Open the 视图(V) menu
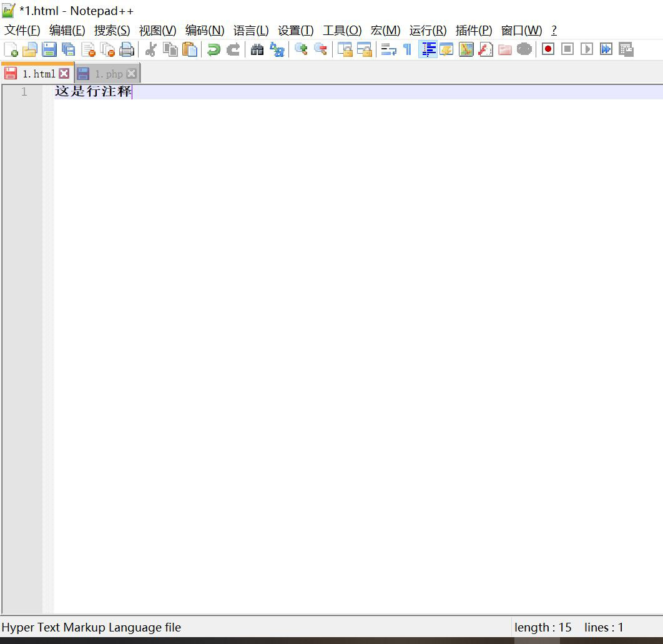The height and width of the screenshot is (644, 663). coord(157,31)
